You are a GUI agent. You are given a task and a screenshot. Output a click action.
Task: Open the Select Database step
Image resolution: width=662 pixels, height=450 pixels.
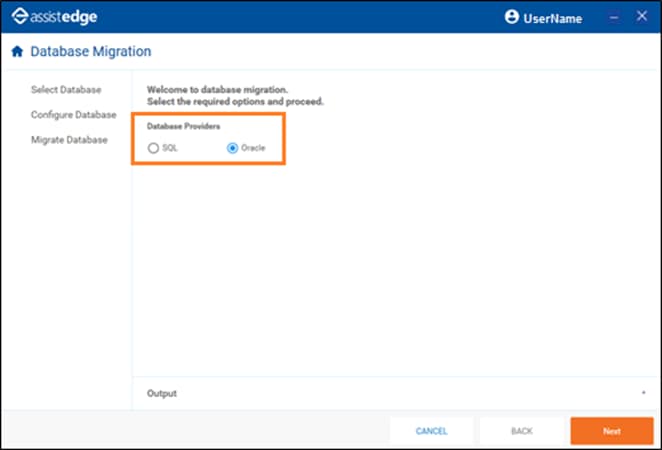(66, 89)
